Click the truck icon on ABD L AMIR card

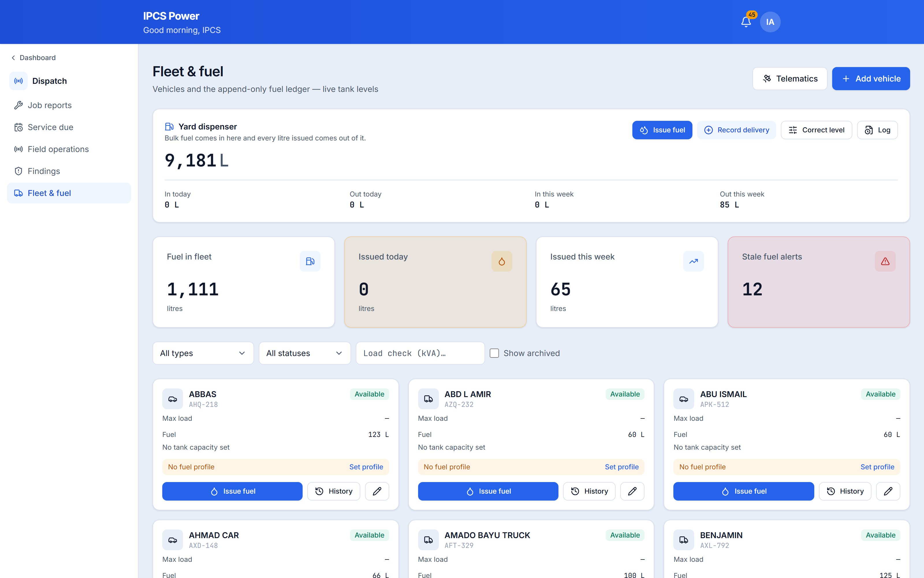tap(428, 399)
